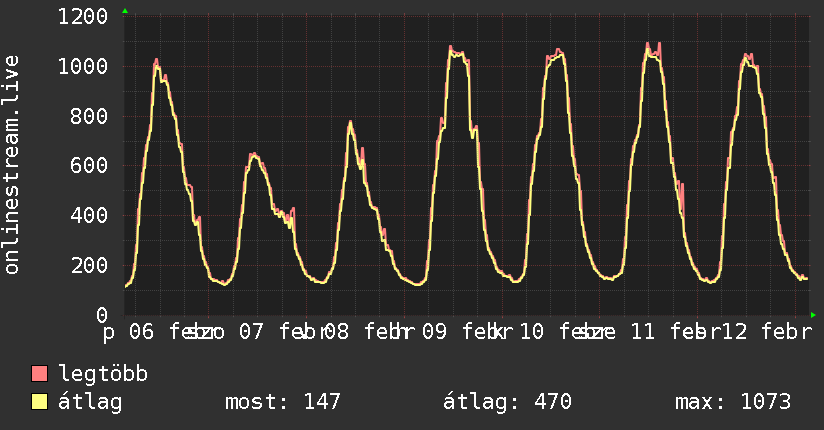Click the 800 y-axis label
Image resolution: width=824 pixels, height=430 pixels.
click(89, 116)
